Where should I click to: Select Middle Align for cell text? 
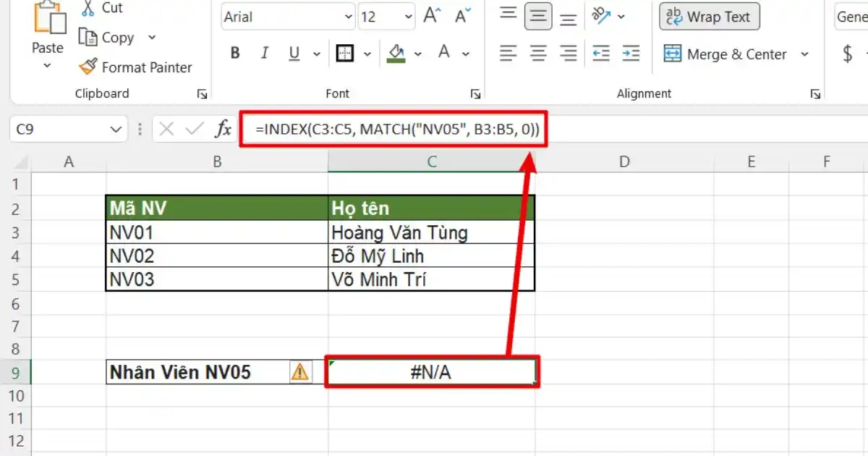538,16
